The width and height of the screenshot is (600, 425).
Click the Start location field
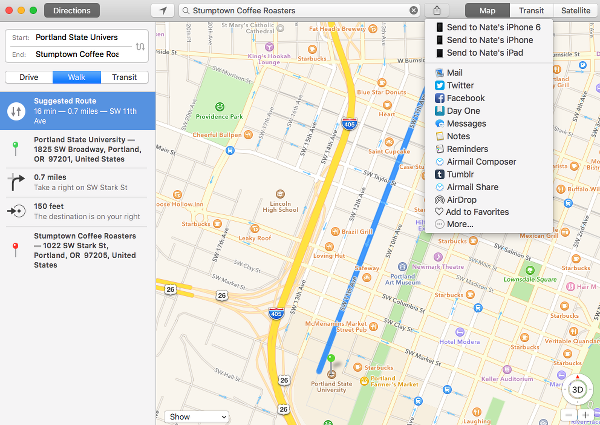point(77,37)
